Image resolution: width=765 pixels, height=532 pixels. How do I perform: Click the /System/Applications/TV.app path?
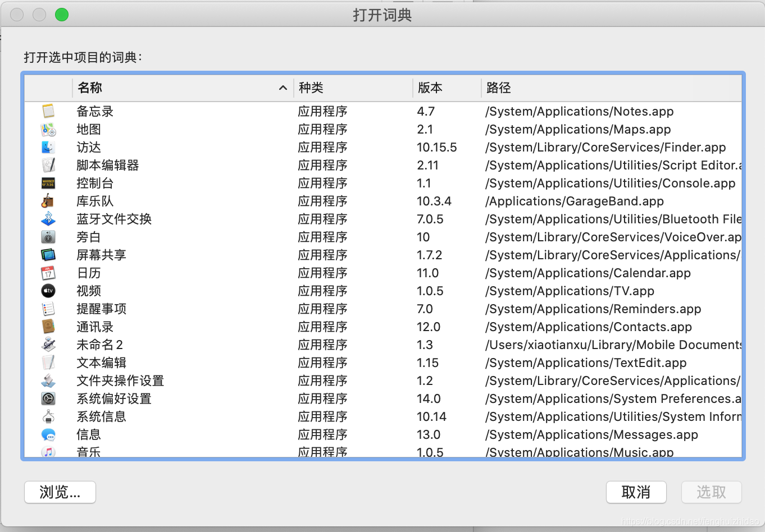pyautogui.click(x=570, y=291)
